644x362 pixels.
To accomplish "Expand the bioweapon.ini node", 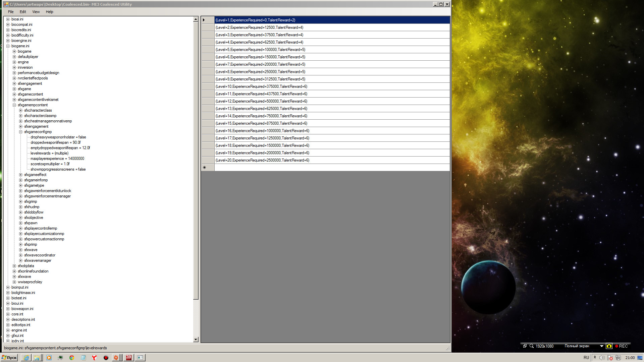I will click(8, 309).
